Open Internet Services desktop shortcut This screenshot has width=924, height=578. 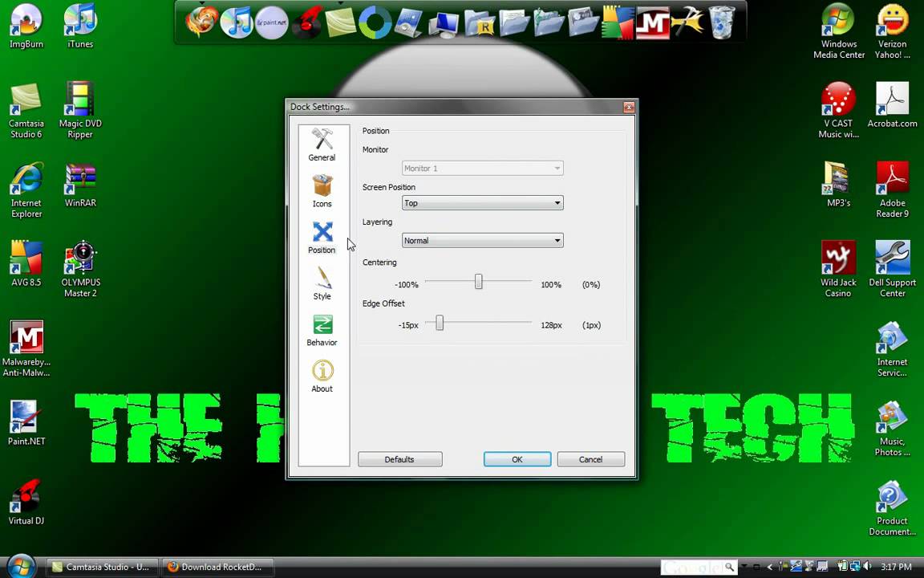[892, 348]
